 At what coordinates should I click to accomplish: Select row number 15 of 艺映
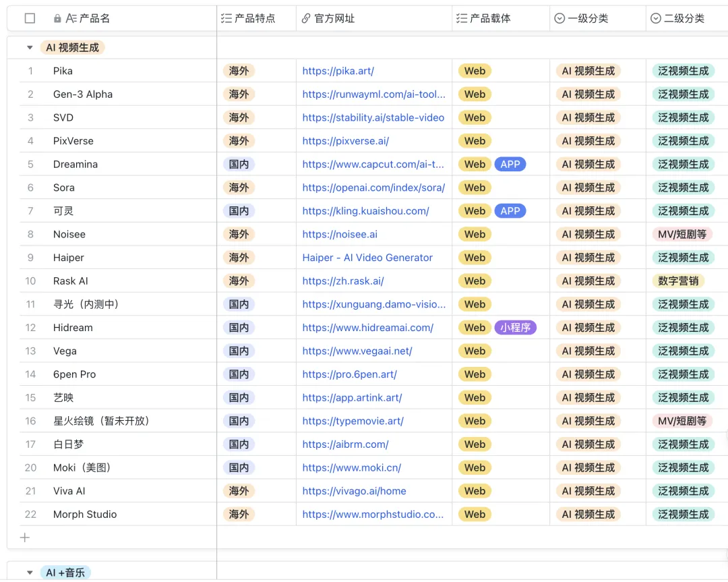coord(30,398)
